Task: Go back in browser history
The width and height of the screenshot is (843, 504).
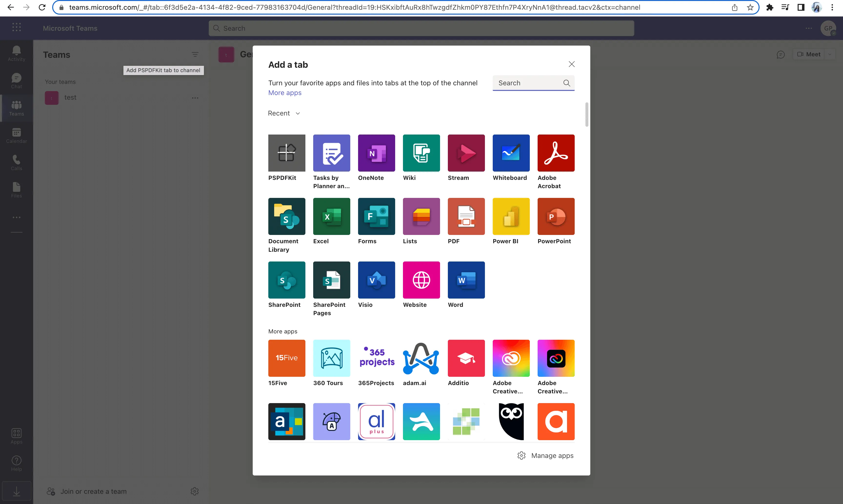Action: pyautogui.click(x=10, y=8)
